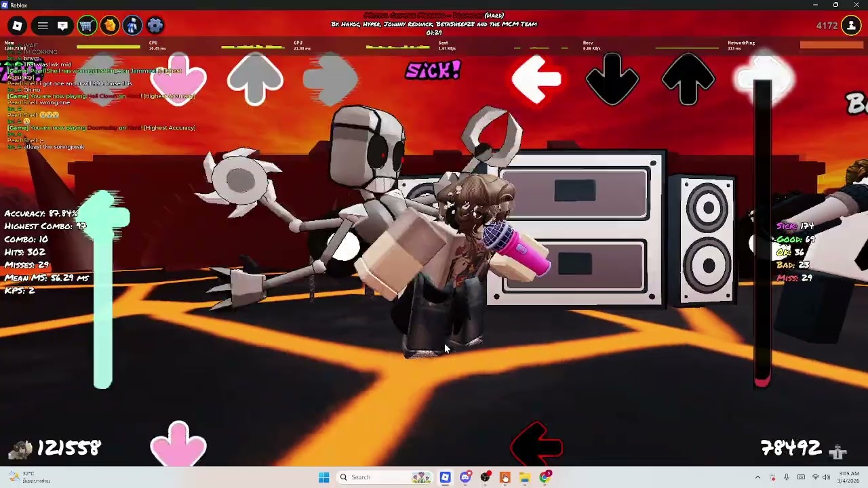
Task: Click the black down arrow receptor
Action: [612, 80]
